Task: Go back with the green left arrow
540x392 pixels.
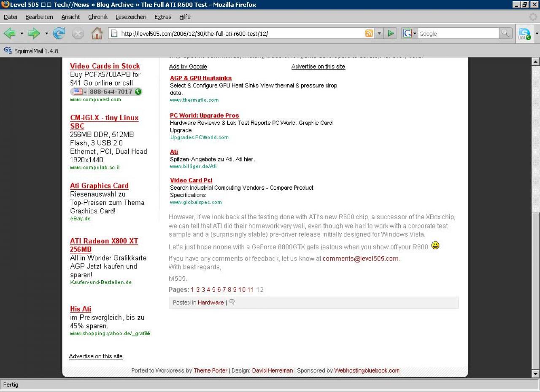Action: 10,33
